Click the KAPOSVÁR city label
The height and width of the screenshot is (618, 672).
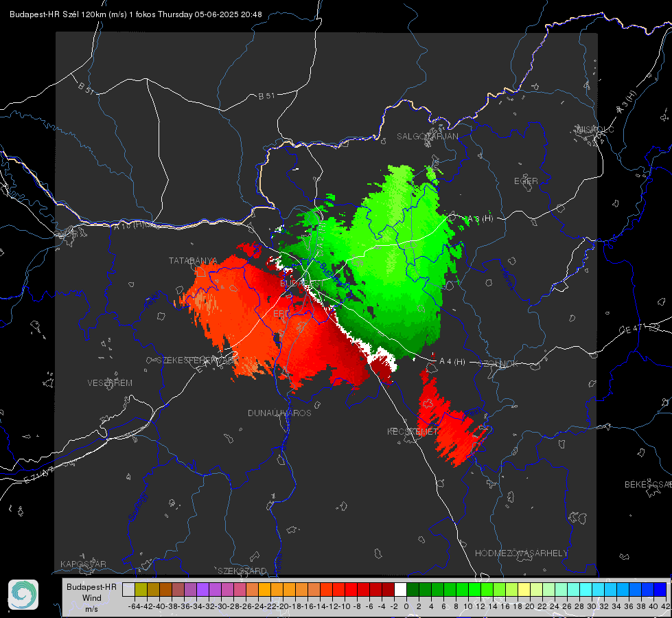pos(83,564)
